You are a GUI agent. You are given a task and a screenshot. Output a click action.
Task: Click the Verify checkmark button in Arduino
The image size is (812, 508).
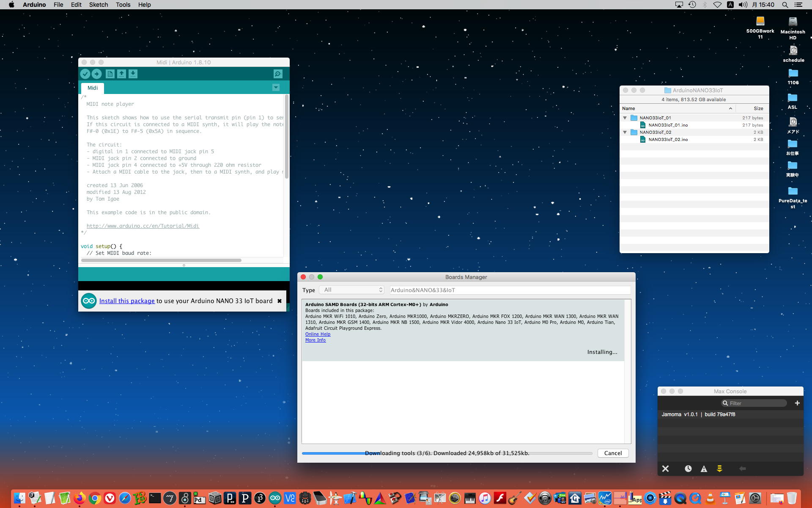point(85,74)
